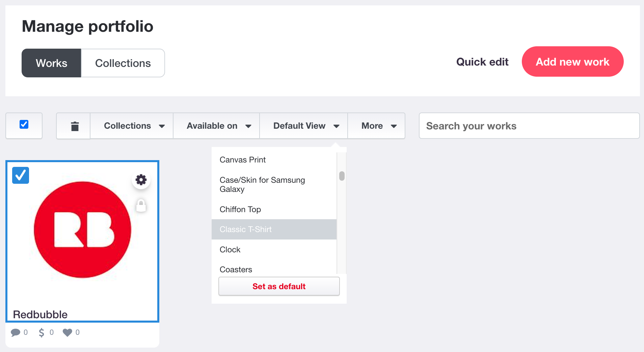Open the Default View dropdown

[x=303, y=126]
